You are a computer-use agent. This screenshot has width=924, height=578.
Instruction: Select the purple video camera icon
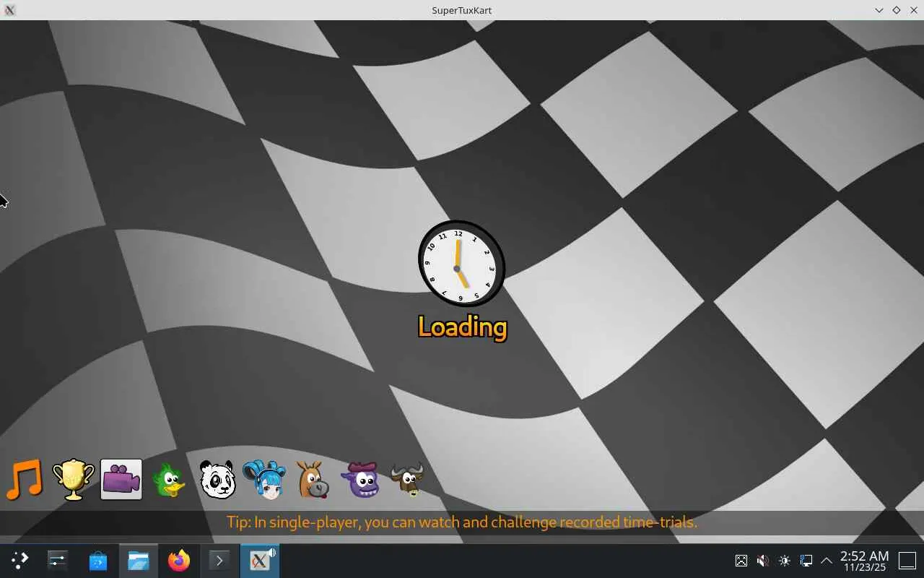coord(121,480)
